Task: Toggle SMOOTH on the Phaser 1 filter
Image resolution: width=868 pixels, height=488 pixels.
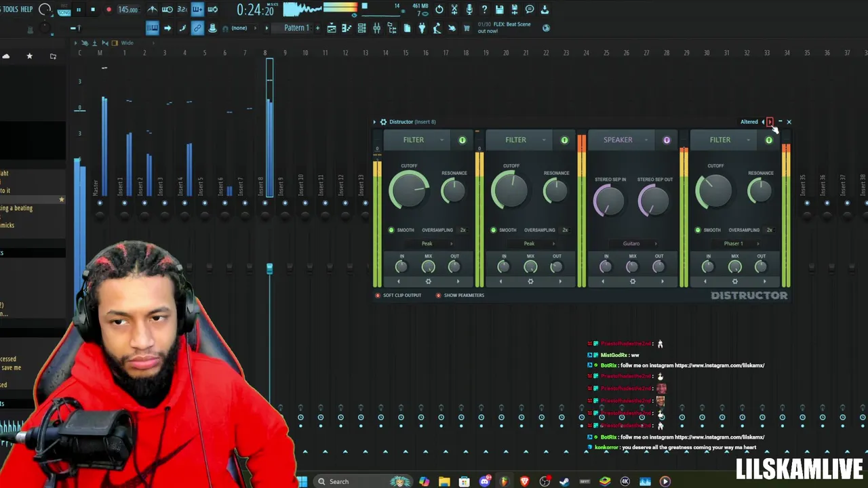Action: [x=698, y=230]
